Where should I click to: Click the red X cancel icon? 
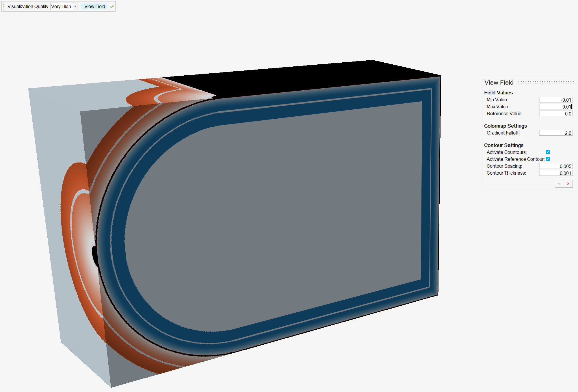click(x=568, y=184)
